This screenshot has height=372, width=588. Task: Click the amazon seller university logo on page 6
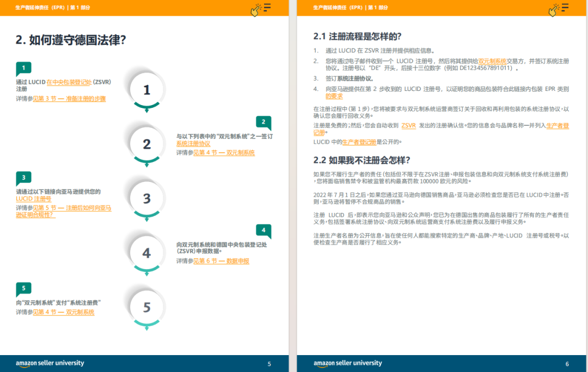347,363
